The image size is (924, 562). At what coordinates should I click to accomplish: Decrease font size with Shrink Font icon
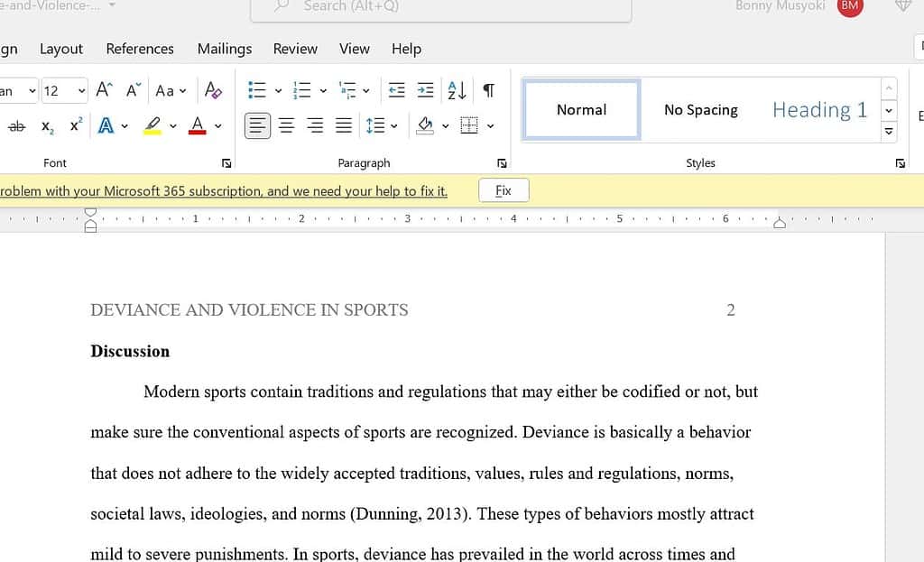click(x=134, y=90)
